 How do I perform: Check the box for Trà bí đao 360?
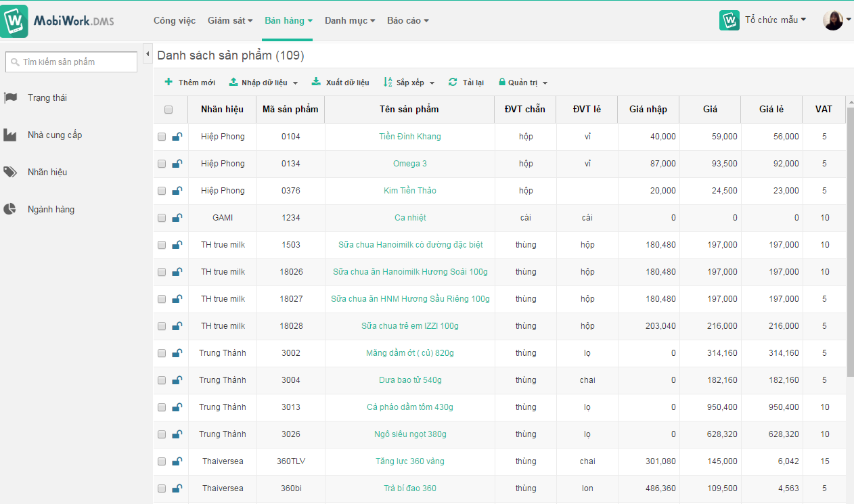point(162,488)
